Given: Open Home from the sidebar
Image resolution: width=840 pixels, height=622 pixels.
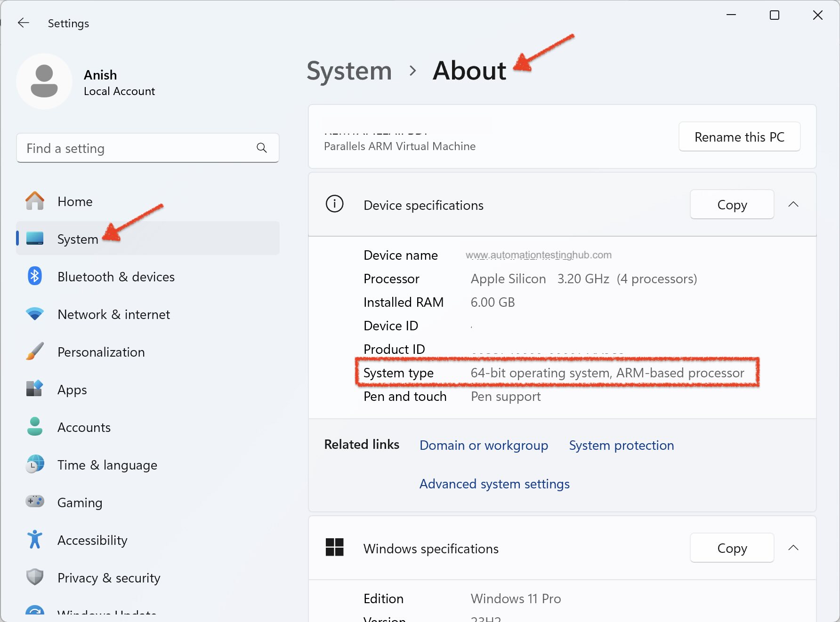Looking at the screenshot, I should pos(74,201).
